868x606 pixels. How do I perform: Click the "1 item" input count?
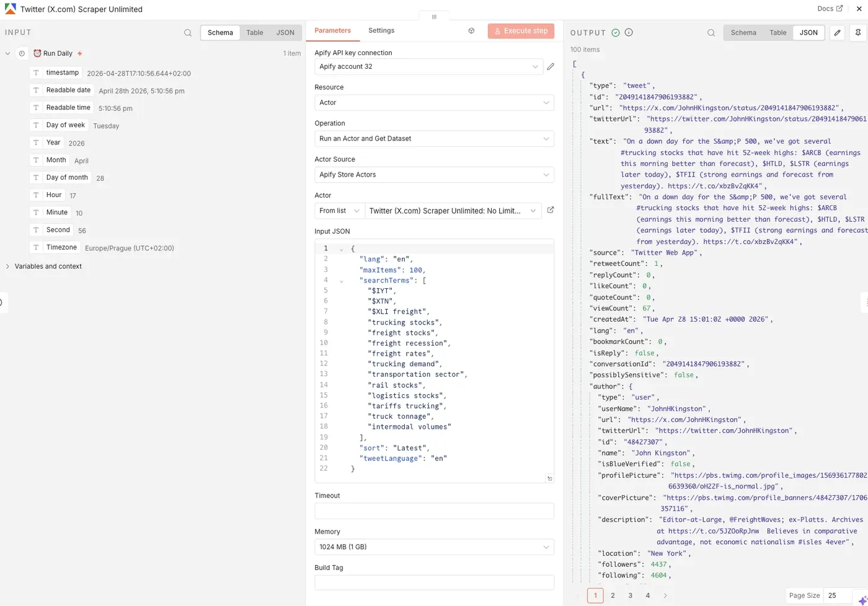click(x=292, y=53)
